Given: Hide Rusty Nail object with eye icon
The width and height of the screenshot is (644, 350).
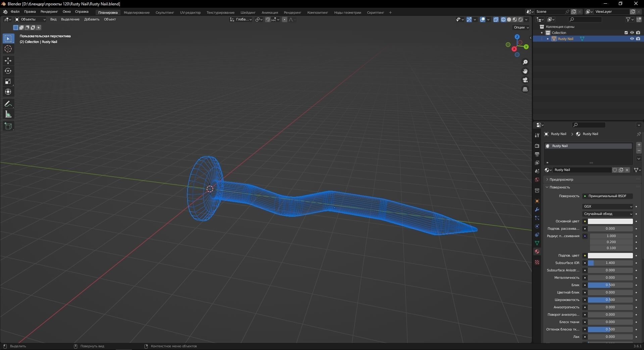Looking at the screenshot, I should (x=632, y=39).
